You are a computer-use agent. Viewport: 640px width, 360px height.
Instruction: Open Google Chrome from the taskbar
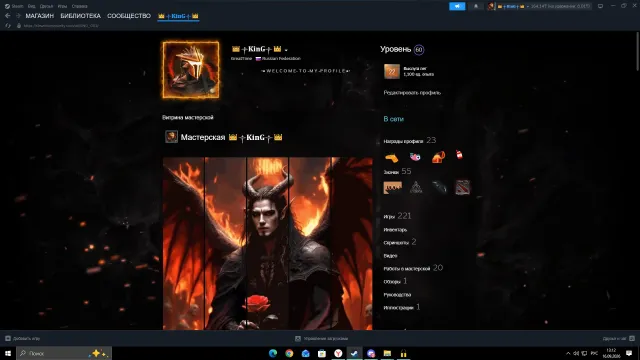pyautogui.click(x=289, y=353)
